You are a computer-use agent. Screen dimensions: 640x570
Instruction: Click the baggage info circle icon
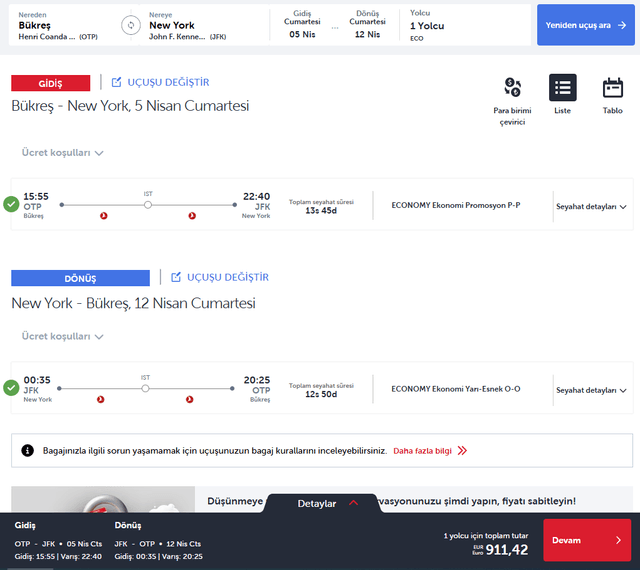coord(27,451)
